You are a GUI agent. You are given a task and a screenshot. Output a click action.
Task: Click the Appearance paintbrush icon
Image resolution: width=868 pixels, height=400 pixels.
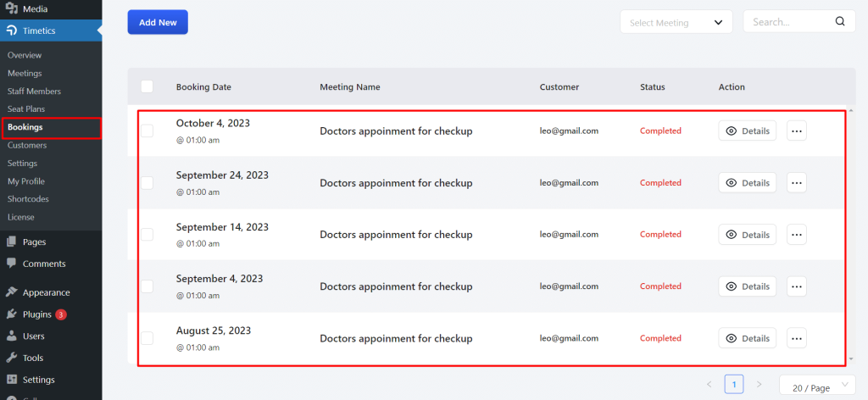(11, 292)
